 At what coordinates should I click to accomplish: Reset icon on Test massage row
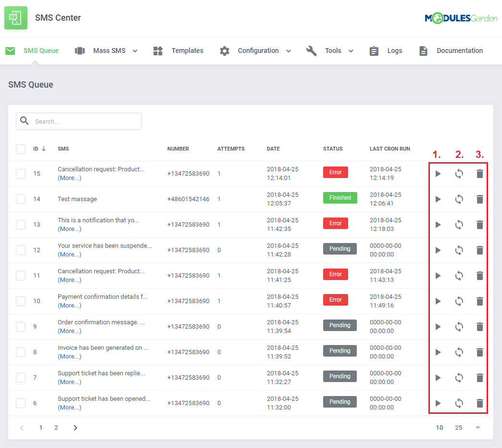click(x=459, y=199)
